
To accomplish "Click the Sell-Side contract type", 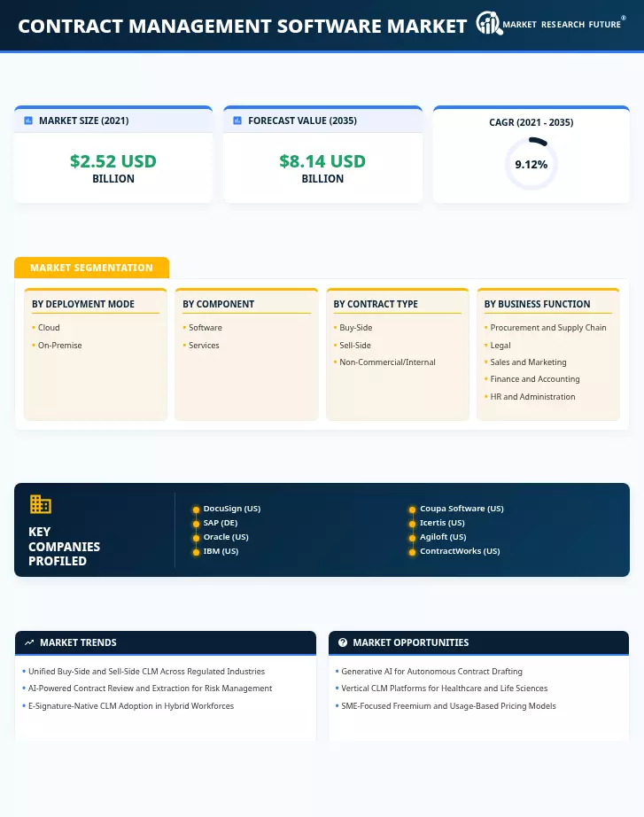I will click(355, 346).
